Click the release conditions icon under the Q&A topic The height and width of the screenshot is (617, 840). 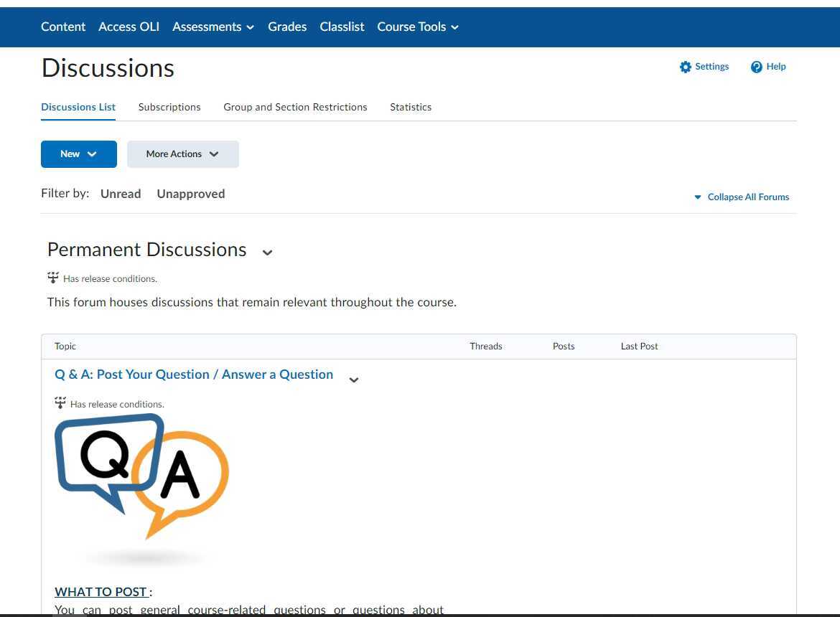(x=60, y=403)
